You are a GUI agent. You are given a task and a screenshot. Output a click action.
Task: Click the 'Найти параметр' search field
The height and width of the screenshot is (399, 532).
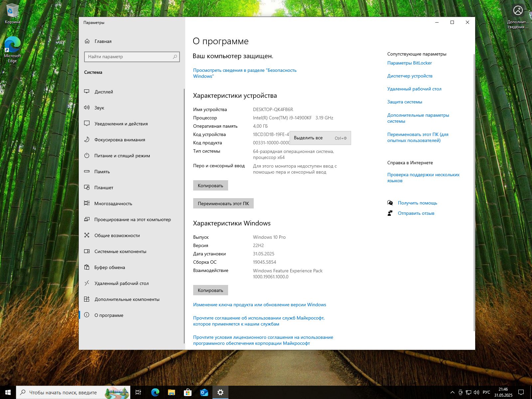tap(132, 57)
